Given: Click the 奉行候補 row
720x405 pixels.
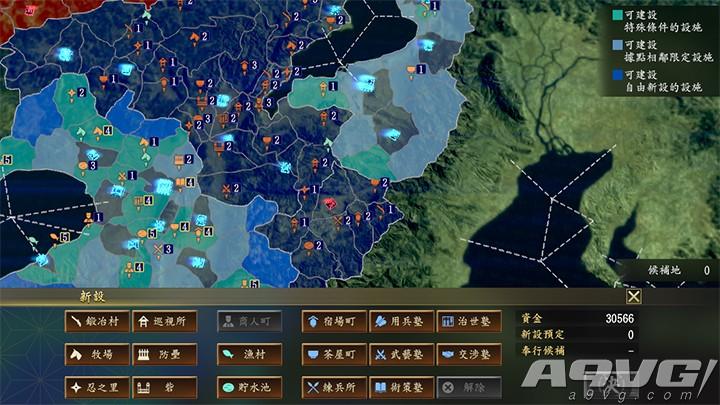Looking at the screenshot, I should [578, 351].
